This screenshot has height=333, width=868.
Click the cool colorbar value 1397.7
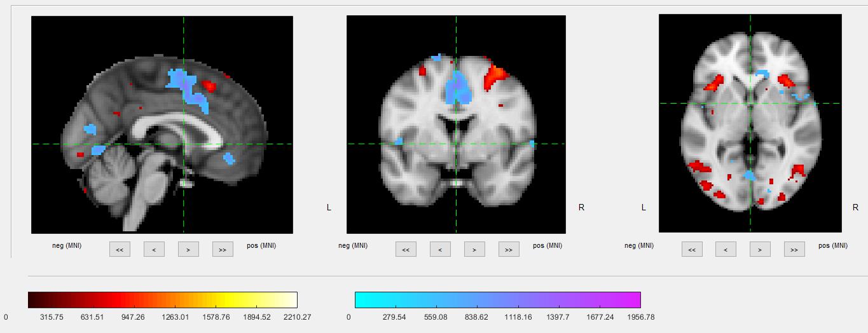pos(559,316)
